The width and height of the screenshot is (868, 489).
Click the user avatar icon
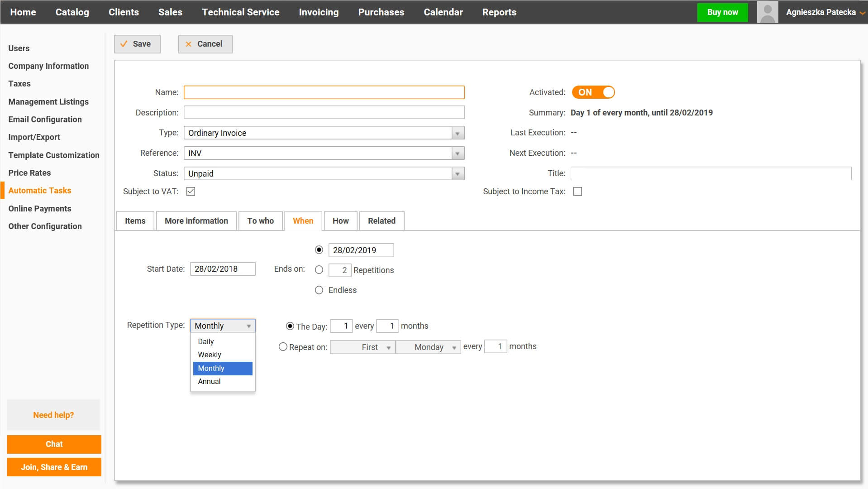click(767, 12)
